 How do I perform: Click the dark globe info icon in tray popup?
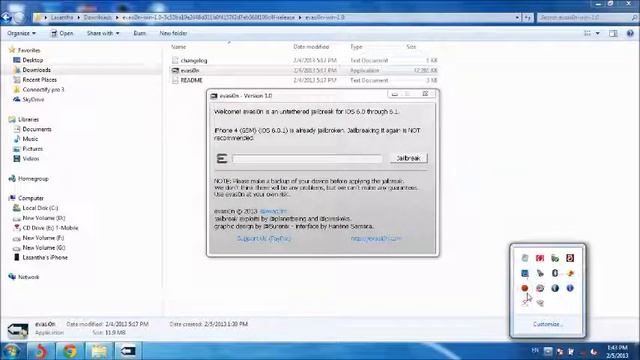click(x=555, y=288)
